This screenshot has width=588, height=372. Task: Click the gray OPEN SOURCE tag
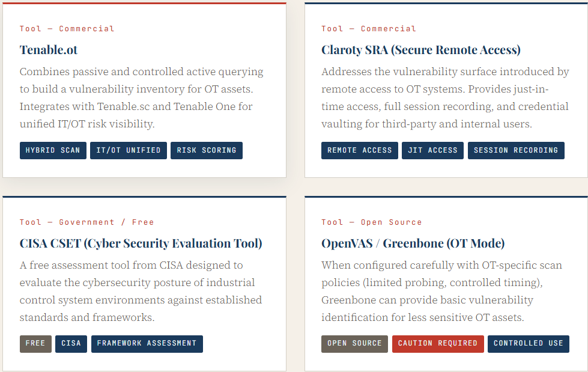pyautogui.click(x=354, y=344)
